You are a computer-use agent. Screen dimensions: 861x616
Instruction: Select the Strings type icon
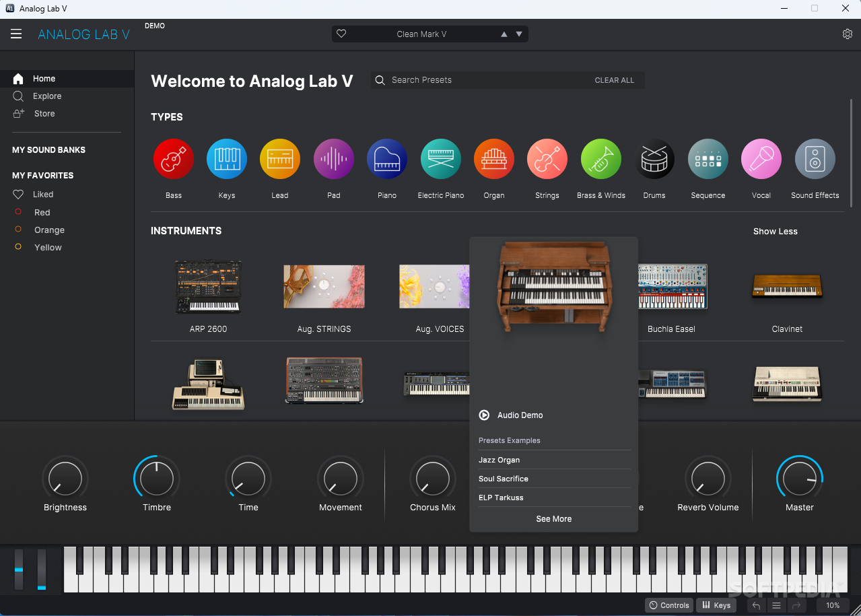[x=547, y=159]
